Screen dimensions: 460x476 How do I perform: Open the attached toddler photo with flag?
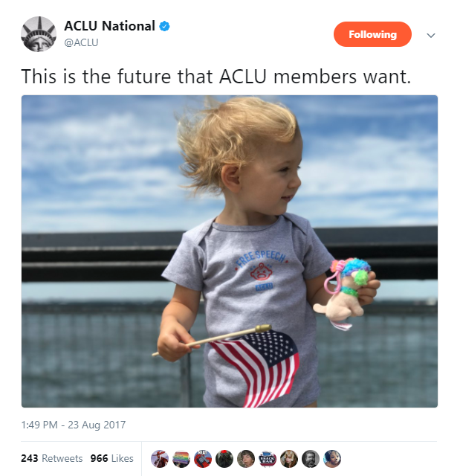[x=230, y=251]
